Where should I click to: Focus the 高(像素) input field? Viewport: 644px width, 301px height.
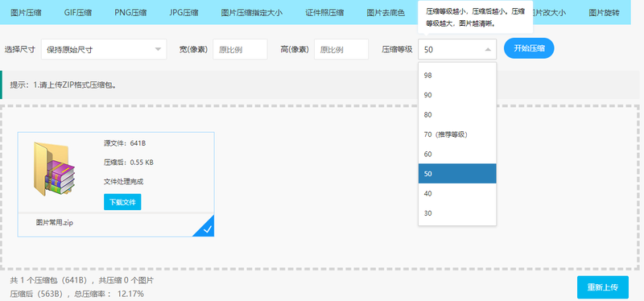pos(341,49)
